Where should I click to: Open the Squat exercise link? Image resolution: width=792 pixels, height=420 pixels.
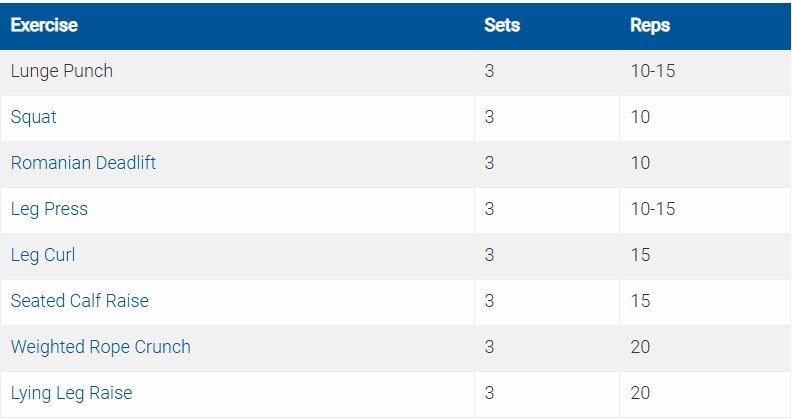34,117
